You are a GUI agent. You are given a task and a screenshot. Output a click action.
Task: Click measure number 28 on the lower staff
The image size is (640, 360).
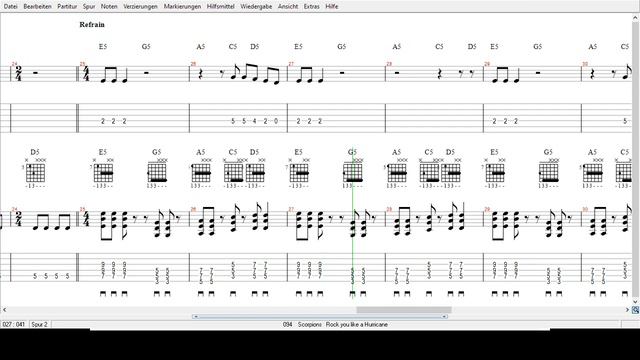click(389, 209)
